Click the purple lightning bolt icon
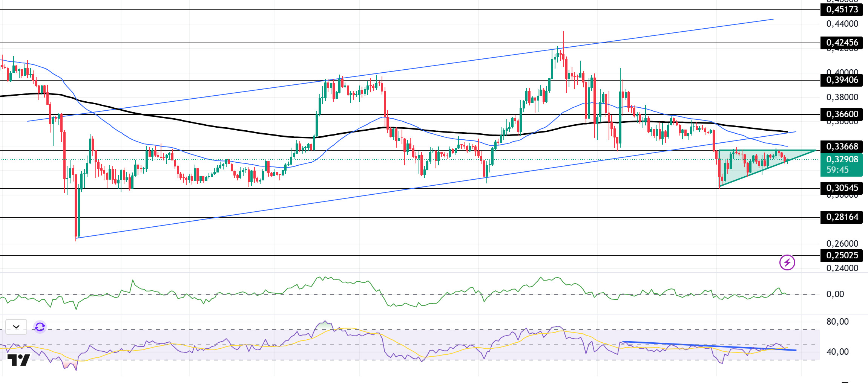 (787, 262)
